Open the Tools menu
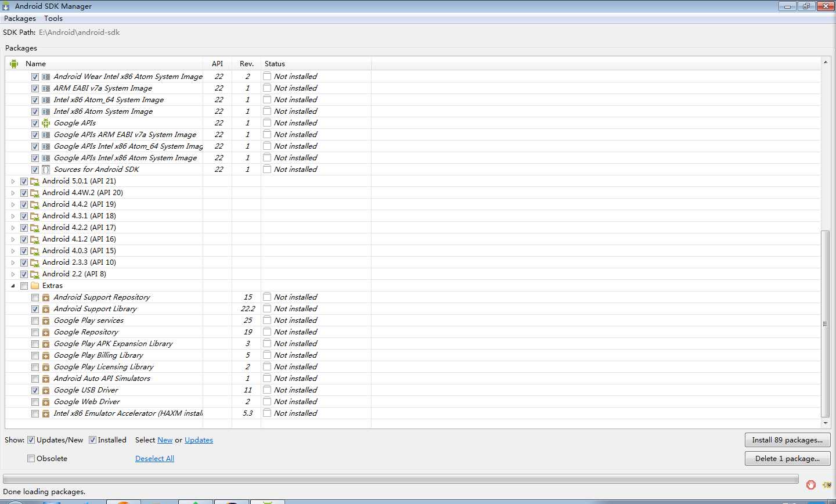Screen dimensions: 836x504 [53, 19]
